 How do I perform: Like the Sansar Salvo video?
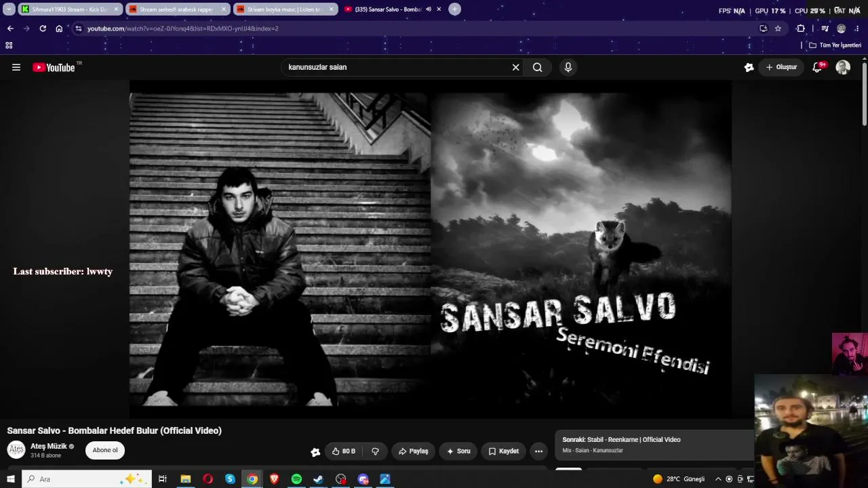tap(344, 451)
